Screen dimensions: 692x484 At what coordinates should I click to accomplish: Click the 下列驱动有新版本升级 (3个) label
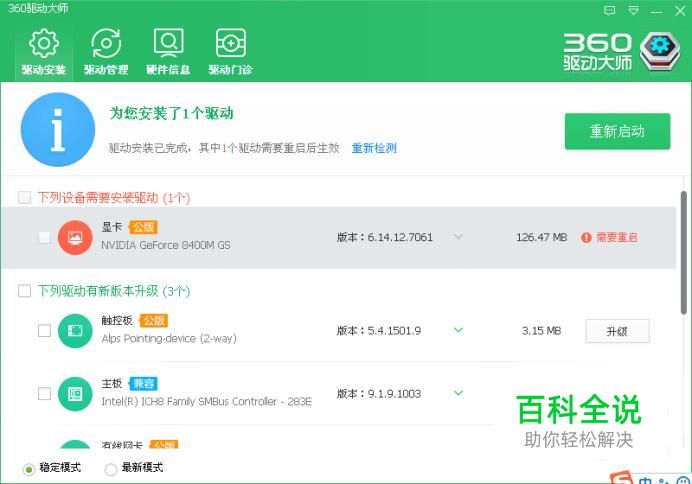[114, 291]
